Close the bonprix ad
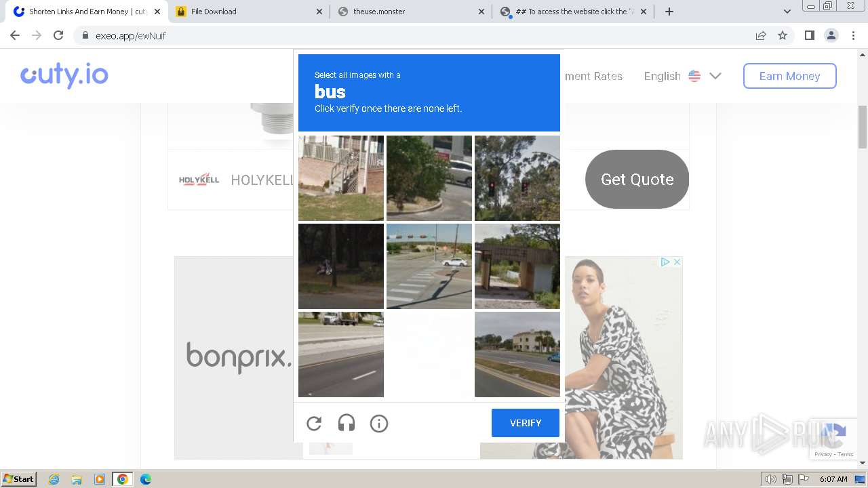This screenshot has height=488, width=868. 676,262
